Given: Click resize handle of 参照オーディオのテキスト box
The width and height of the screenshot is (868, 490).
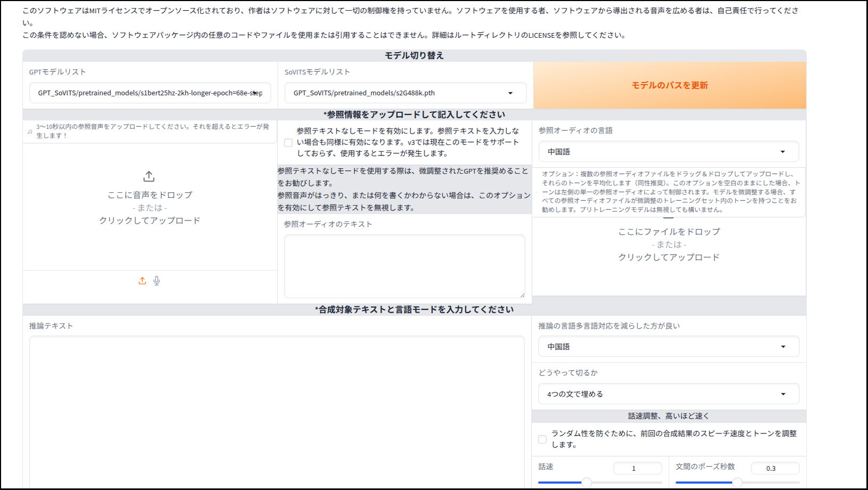Looking at the screenshot, I should 522,295.
